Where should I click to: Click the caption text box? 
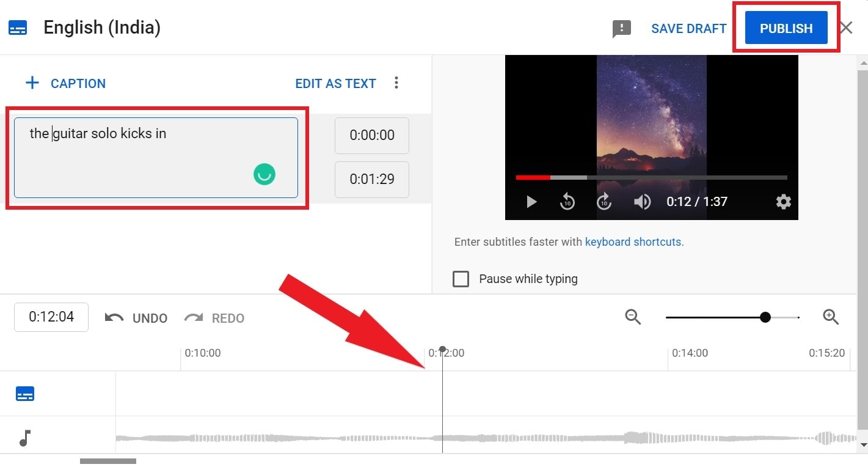156,158
